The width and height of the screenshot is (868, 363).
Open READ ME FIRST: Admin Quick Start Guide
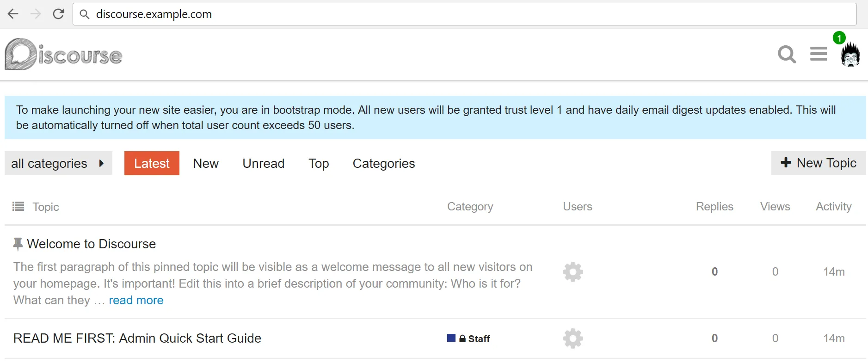(x=137, y=338)
